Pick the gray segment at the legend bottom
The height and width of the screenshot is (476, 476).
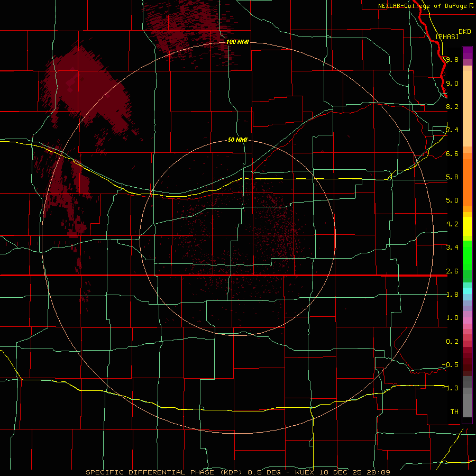tap(467, 405)
